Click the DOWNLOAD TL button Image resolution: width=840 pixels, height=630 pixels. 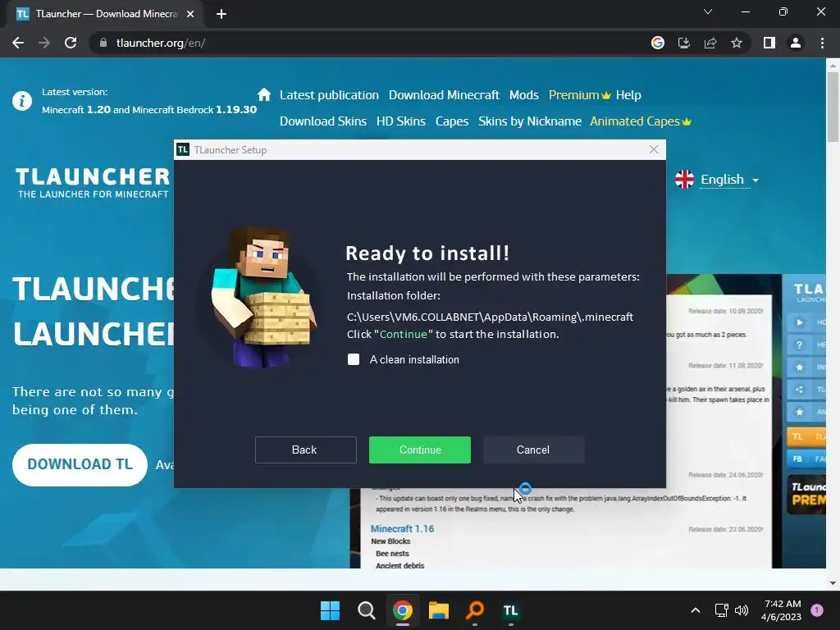pos(80,464)
